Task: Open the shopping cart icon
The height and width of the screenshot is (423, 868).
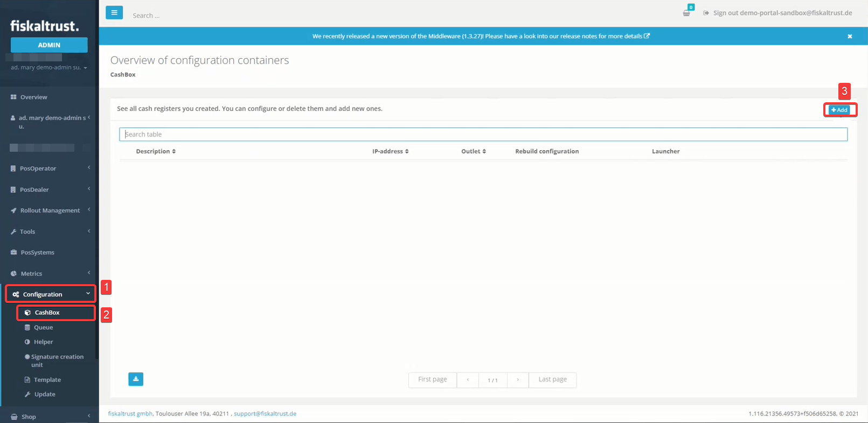Action: tap(686, 13)
